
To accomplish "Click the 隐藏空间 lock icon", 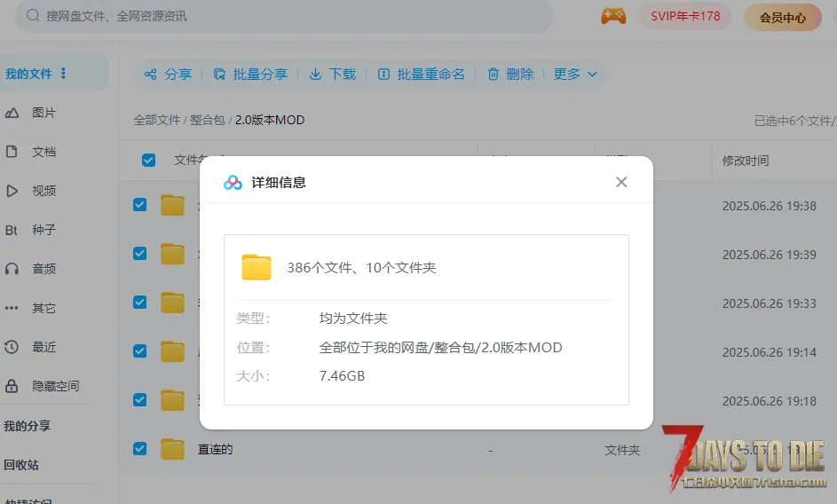I will (12, 386).
